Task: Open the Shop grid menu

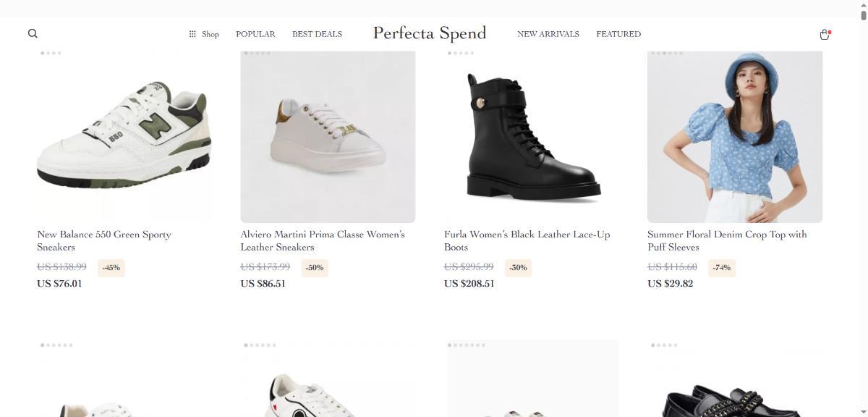Action: 204,34
